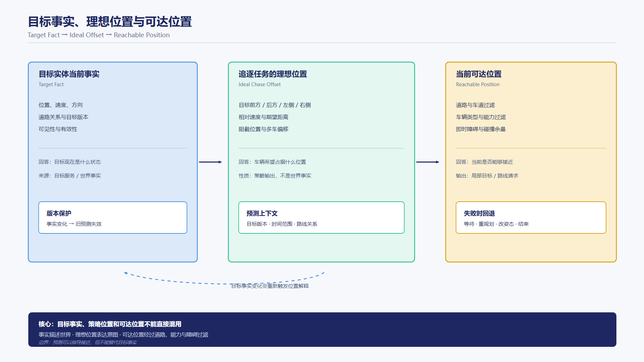
Task: Click the 失败时回退 card title
Action: pos(479,213)
